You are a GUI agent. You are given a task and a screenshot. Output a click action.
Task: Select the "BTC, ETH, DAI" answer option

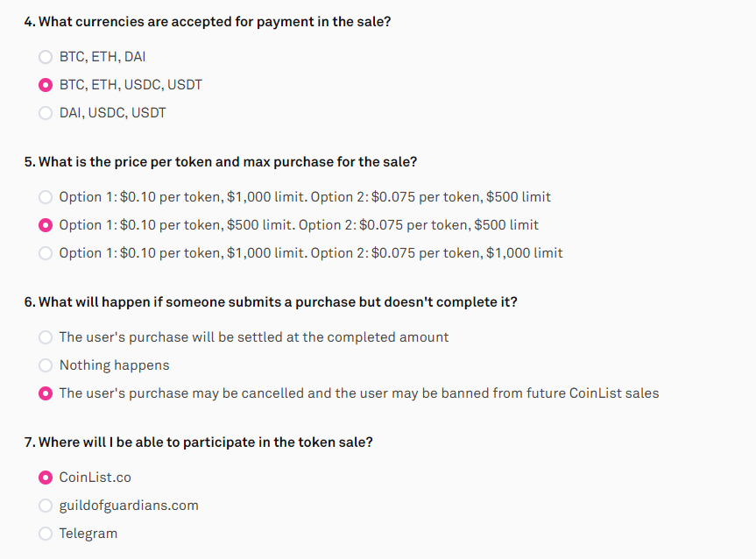pos(45,56)
